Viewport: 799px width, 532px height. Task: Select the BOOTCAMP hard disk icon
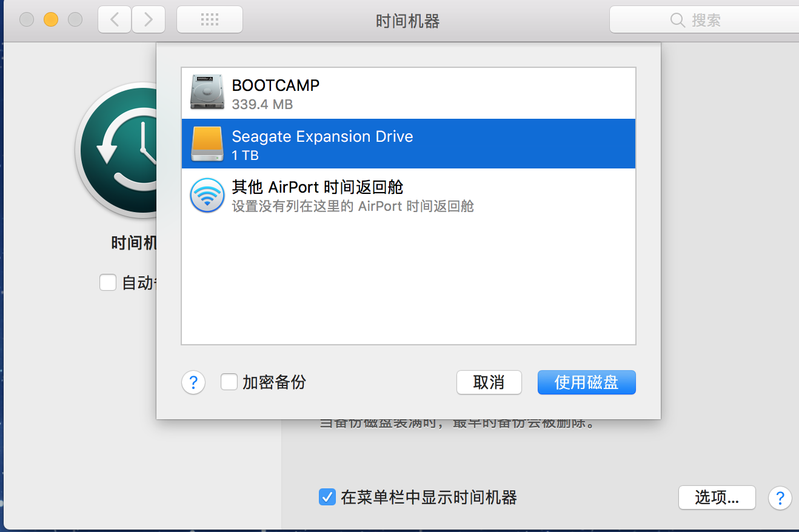tap(207, 93)
